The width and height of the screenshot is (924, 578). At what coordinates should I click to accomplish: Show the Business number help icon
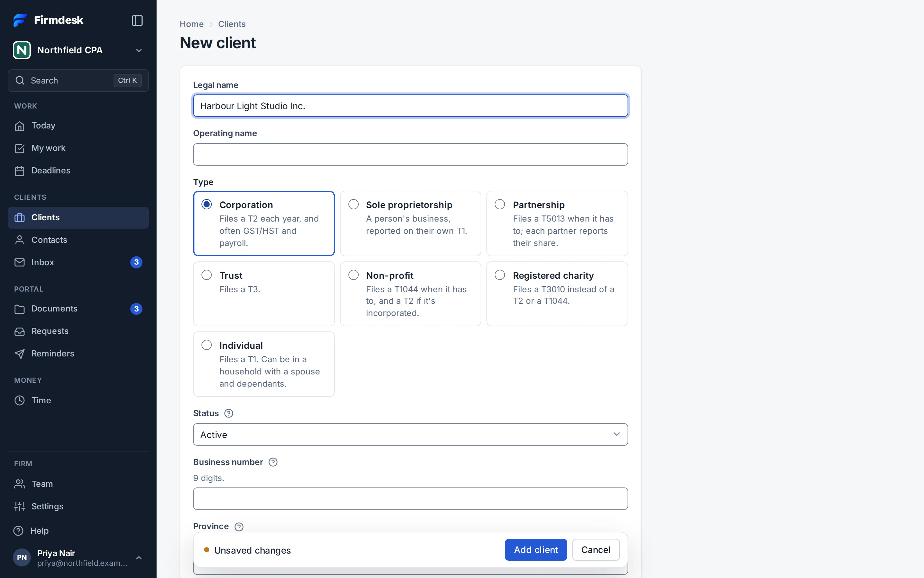pyautogui.click(x=273, y=462)
